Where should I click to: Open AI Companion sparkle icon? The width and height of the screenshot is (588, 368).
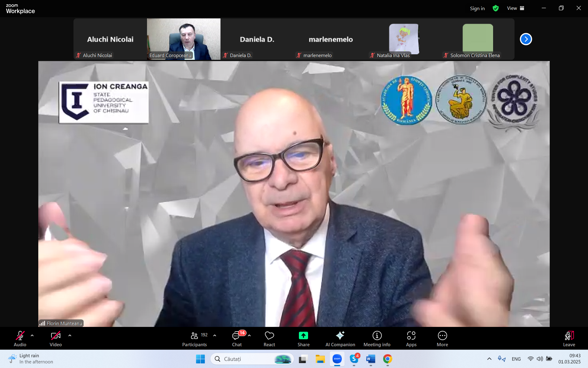(340, 336)
